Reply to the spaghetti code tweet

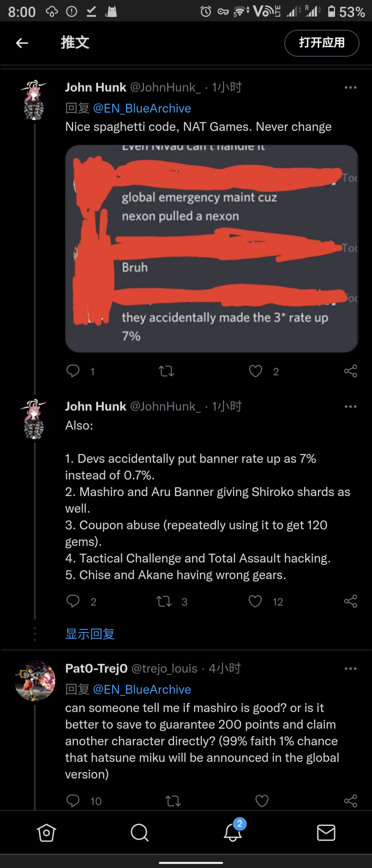coord(73,371)
